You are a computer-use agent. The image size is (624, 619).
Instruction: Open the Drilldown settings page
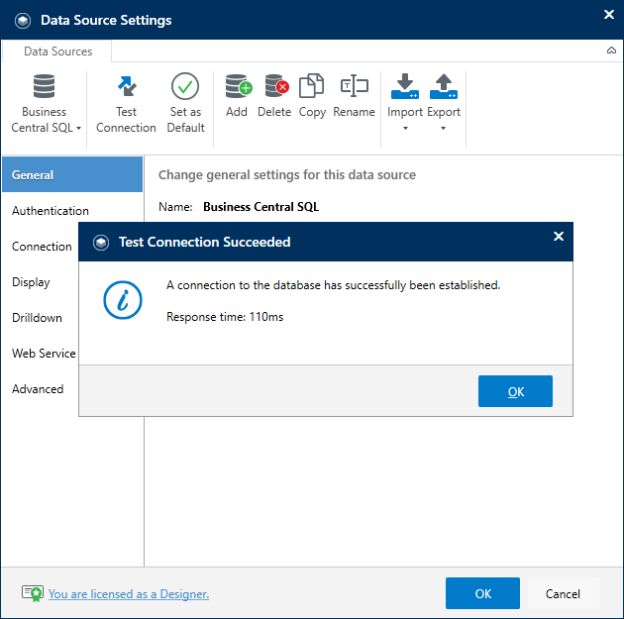pyautogui.click(x=37, y=318)
